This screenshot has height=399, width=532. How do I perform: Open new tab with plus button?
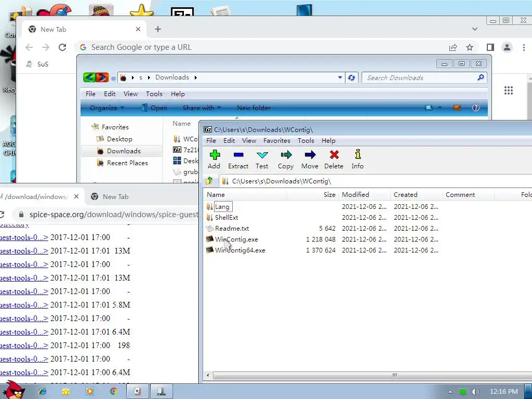point(158,29)
